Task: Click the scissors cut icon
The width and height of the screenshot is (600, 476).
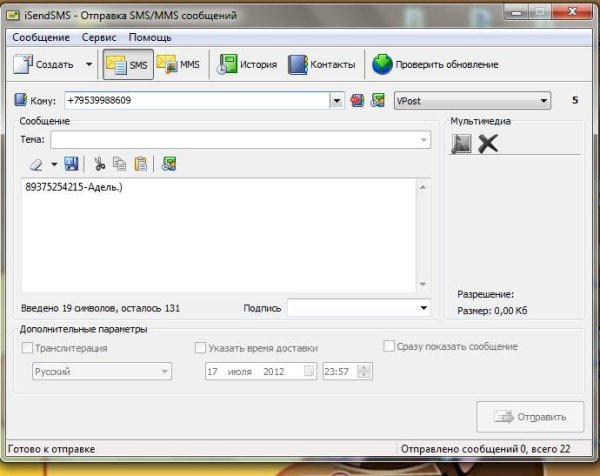Action: (x=99, y=164)
